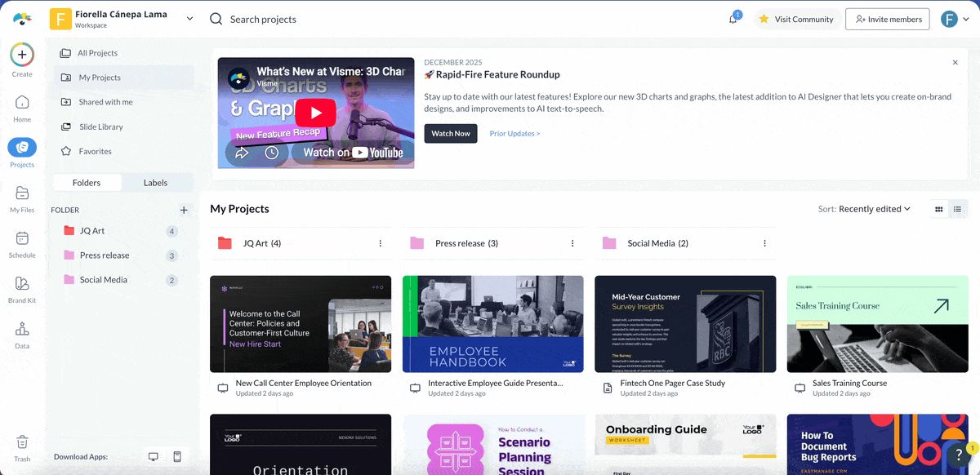
Task: Open Prior Updates link
Action: coord(514,134)
